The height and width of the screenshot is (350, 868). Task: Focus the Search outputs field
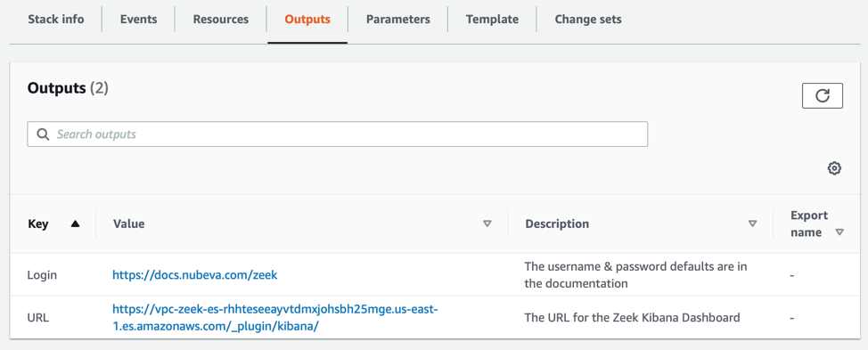point(337,134)
